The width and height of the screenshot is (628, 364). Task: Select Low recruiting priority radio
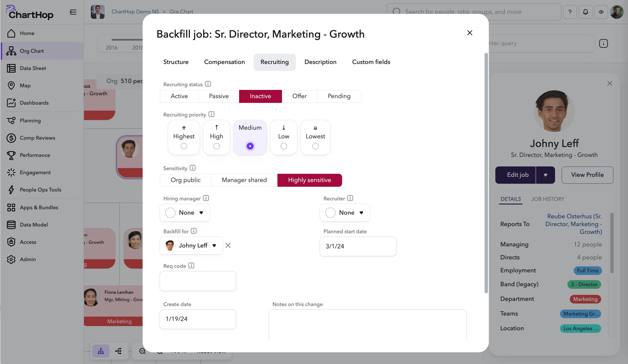point(284,146)
